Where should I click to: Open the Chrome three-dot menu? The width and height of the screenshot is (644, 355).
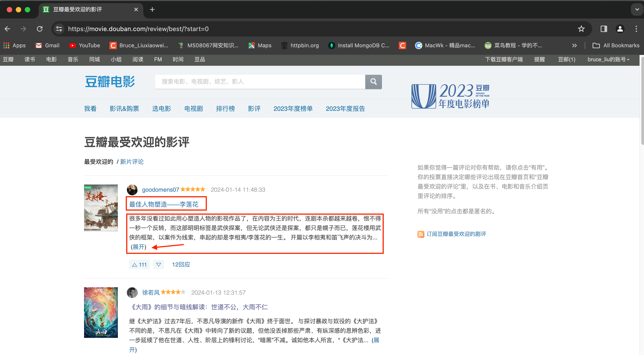(636, 29)
